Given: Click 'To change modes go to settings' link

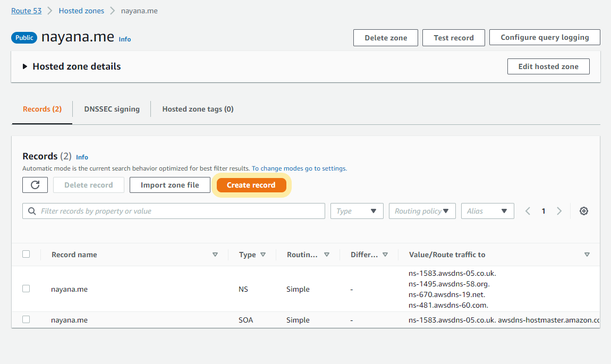Looking at the screenshot, I should [299, 168].
